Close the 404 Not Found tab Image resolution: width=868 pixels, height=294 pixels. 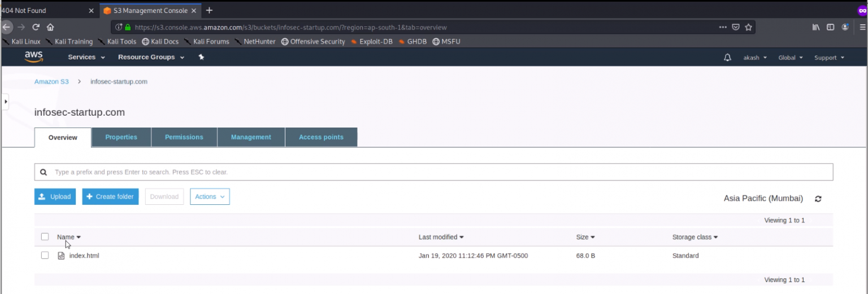coord(92,11)
